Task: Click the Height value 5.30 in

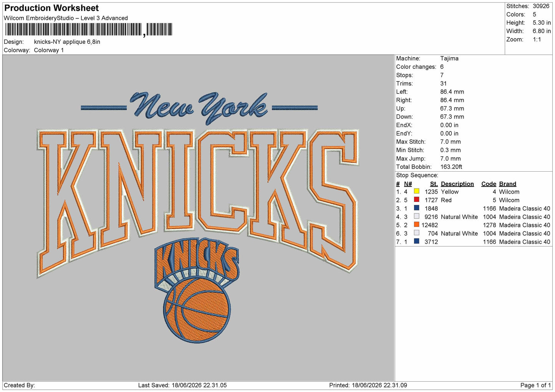Action: point(542,23)
